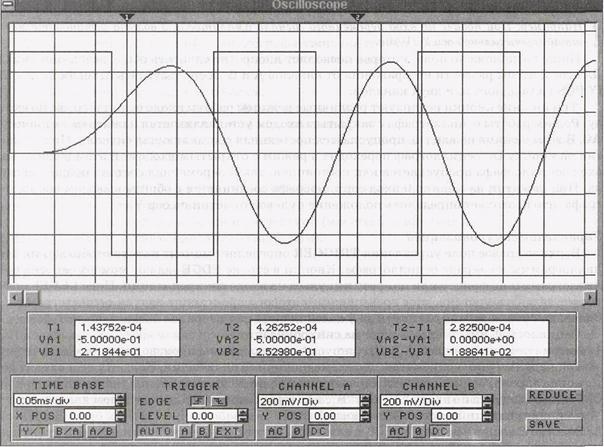Set trigger source to channel B

pos(202,431)
